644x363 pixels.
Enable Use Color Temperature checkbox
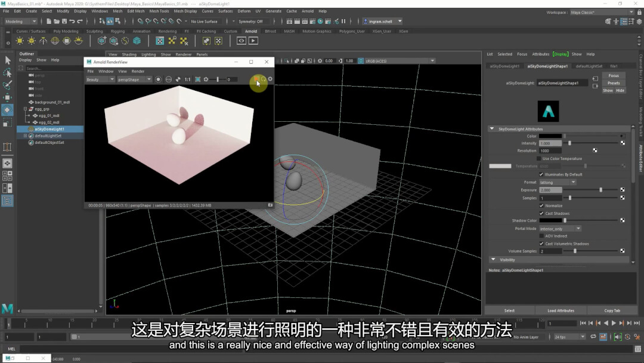click(x=539, y=159)
